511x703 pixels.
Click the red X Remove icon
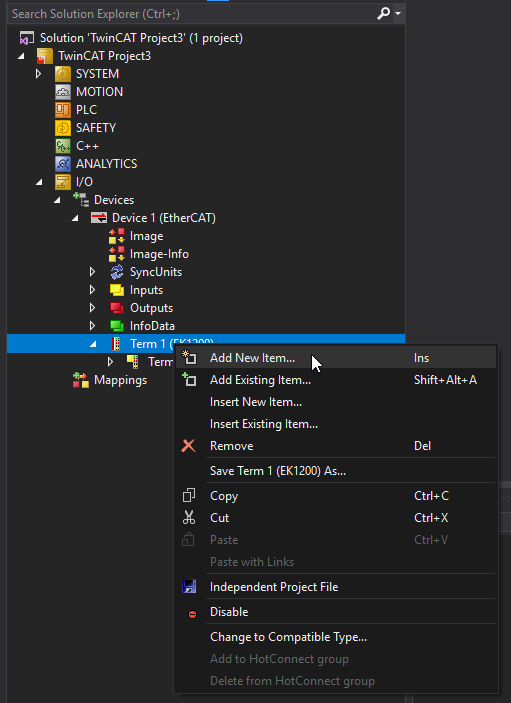pos(188,446)
